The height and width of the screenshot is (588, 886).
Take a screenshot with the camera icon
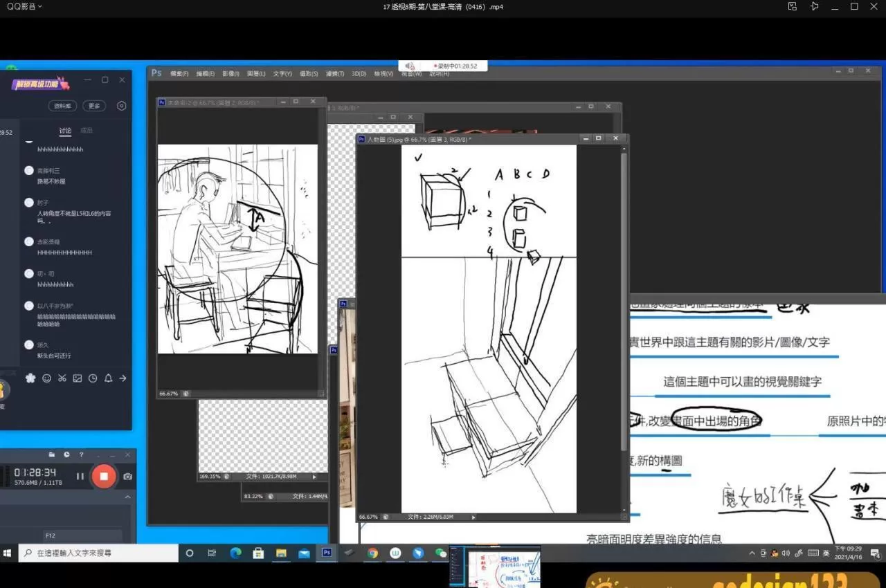click(127, 476)
